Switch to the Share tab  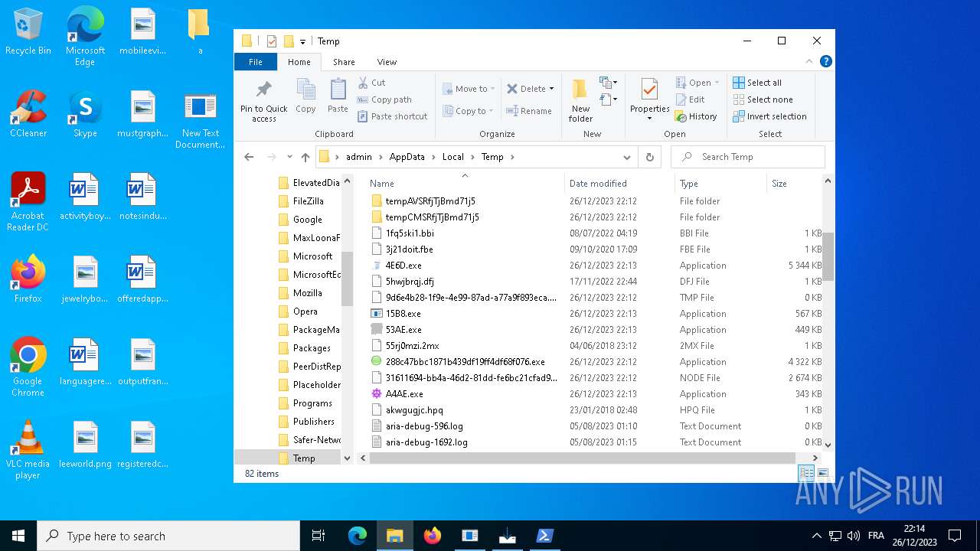(x=344, y=62)
